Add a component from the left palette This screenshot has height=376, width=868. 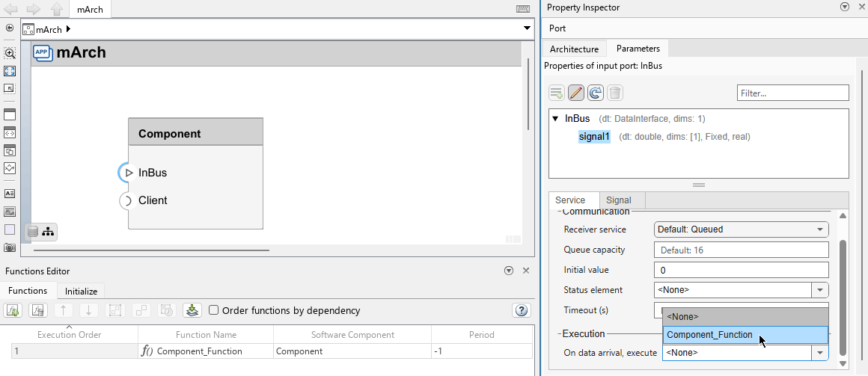tap(10, 115)
